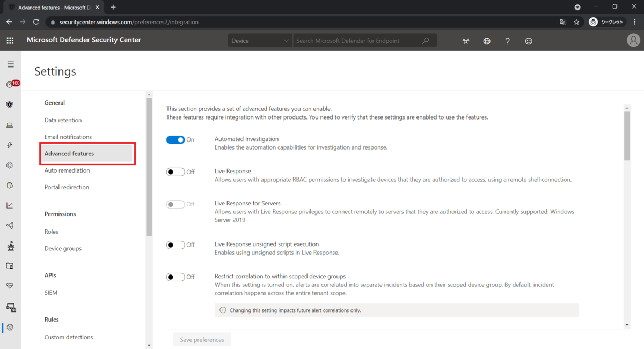Open the user account avatar
Viewport: 644px width, 349px height.
[x=633, y=40]
